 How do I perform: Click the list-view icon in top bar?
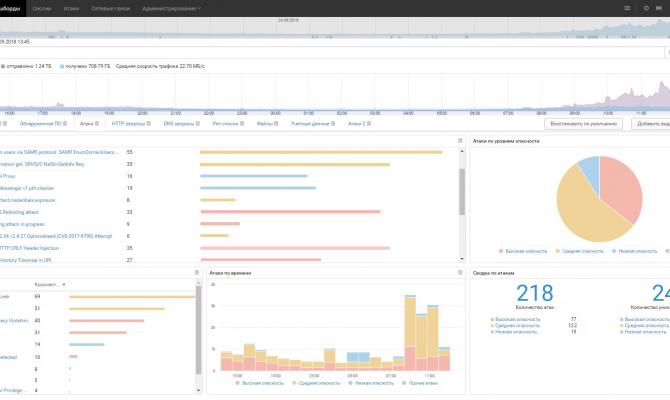627,8
